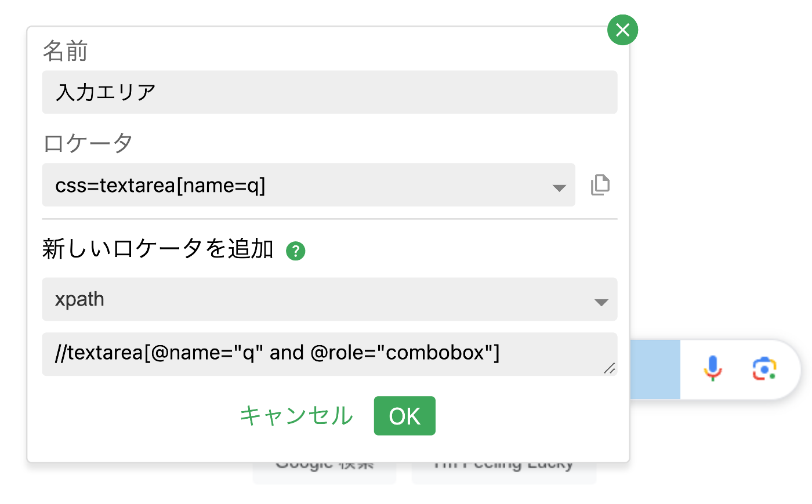Click the ロケータ field label
This screenshot has width=812, height=504.
(88, 143)
